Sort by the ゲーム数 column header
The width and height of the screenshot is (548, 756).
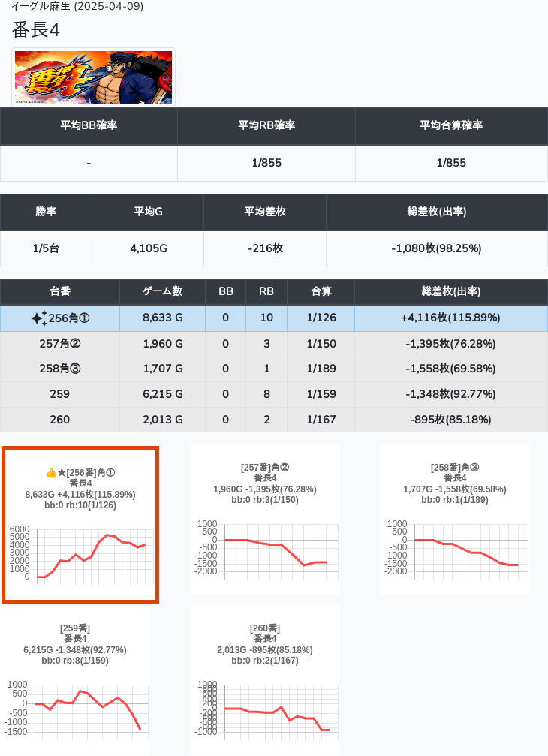click(162, 291)
